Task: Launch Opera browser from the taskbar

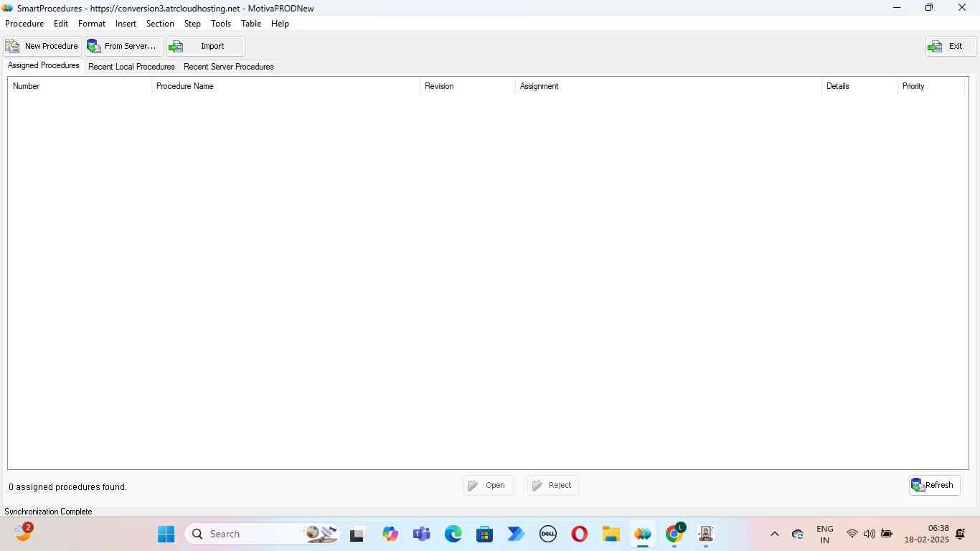Action: 580,534
